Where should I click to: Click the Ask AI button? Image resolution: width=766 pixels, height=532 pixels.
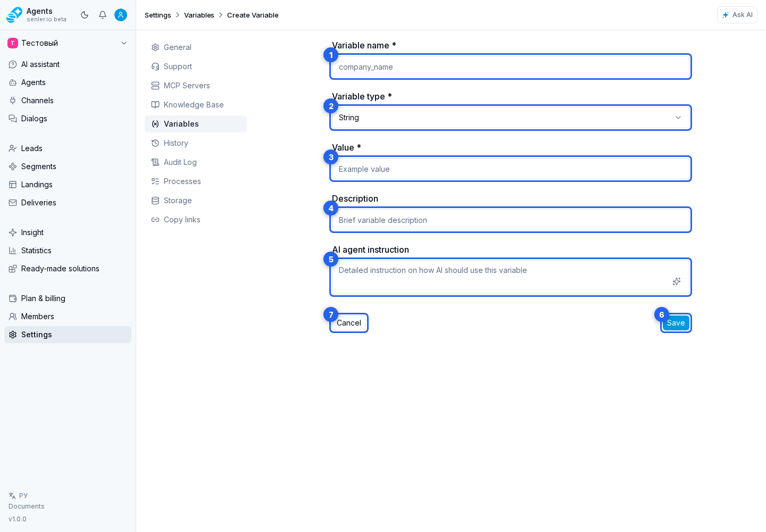point(737,15)
